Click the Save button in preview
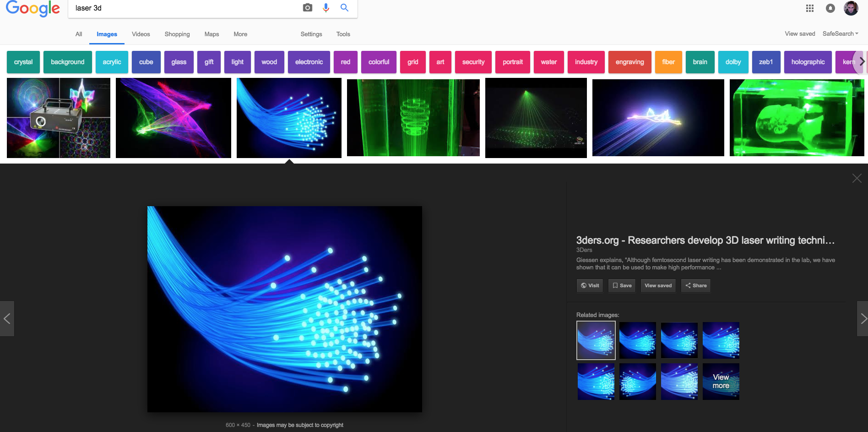 tap(622, 285)
